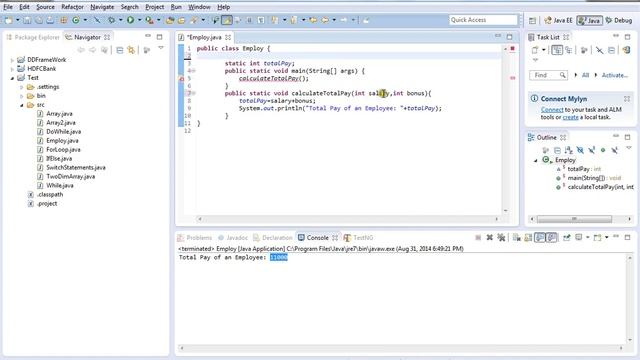The width and height of the screenshot is (640, 360).
Task: Click the Hide Fields icon in Outline
Action: (x=580, y=150)
